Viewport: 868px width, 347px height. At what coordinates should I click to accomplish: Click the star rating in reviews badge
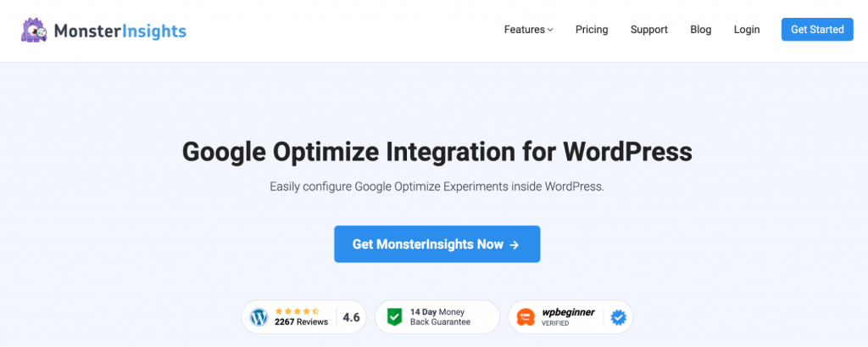(297, 311)
